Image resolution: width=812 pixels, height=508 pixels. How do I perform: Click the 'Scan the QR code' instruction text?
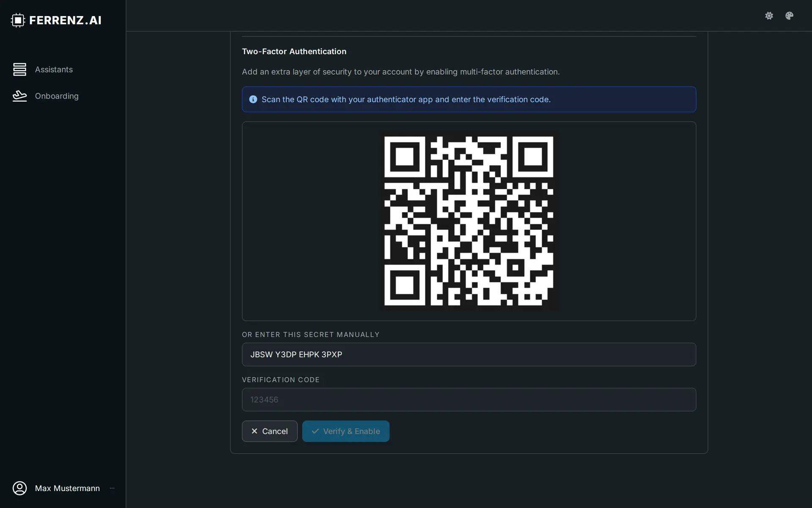[x=406, y=99]
